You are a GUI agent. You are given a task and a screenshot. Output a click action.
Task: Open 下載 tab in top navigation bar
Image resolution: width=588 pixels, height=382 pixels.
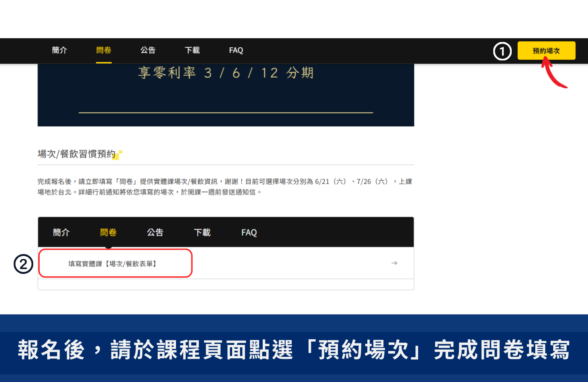point(192,50)
